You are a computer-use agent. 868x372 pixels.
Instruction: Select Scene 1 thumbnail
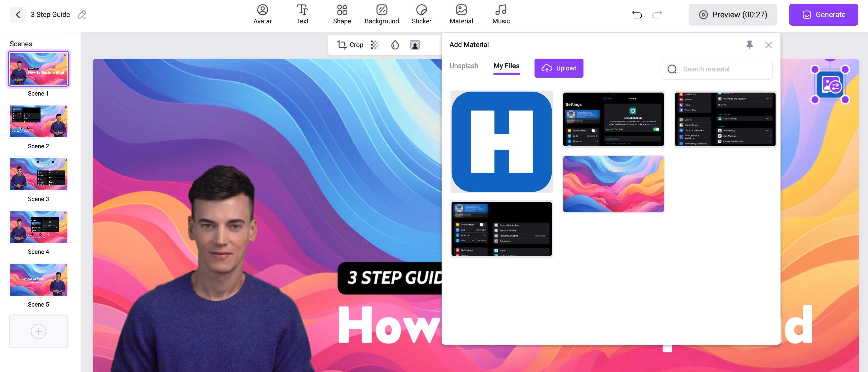[x=39, y=68]
